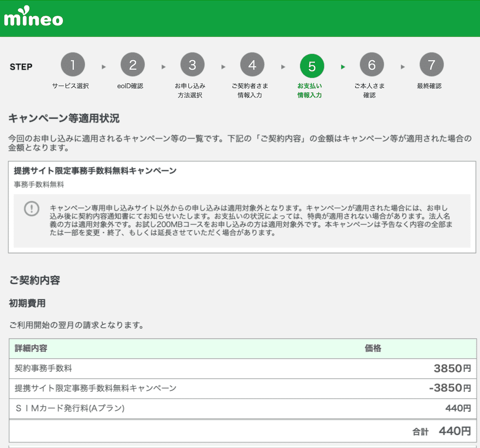Click the ご本人さま確認 step label

(x=369, y=90)
